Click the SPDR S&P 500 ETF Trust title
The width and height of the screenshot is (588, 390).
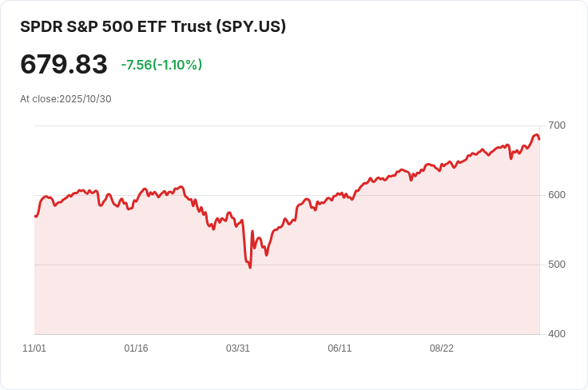(x=153, y=26)
